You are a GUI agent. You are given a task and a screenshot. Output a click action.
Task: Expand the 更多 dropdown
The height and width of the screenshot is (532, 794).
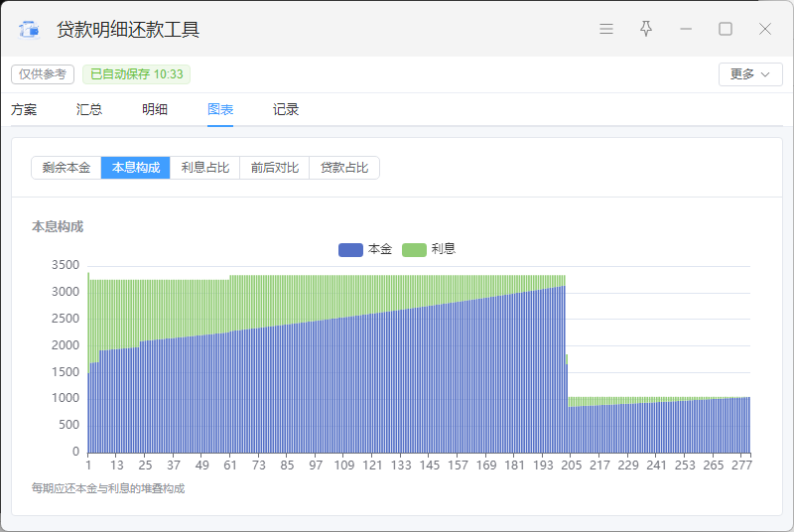[x=750, y=74]
